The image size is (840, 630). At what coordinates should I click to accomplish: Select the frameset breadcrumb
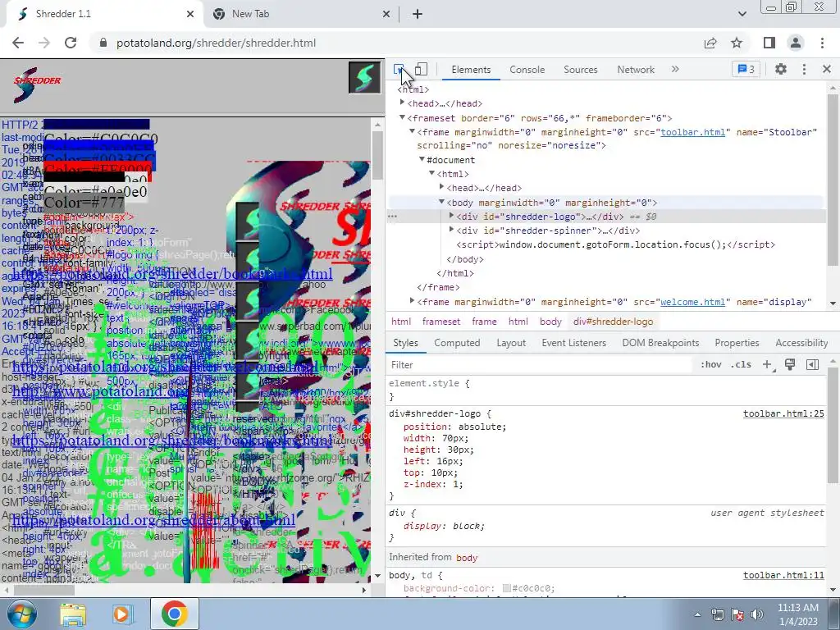pyautogui.click(x=441, y=322)
